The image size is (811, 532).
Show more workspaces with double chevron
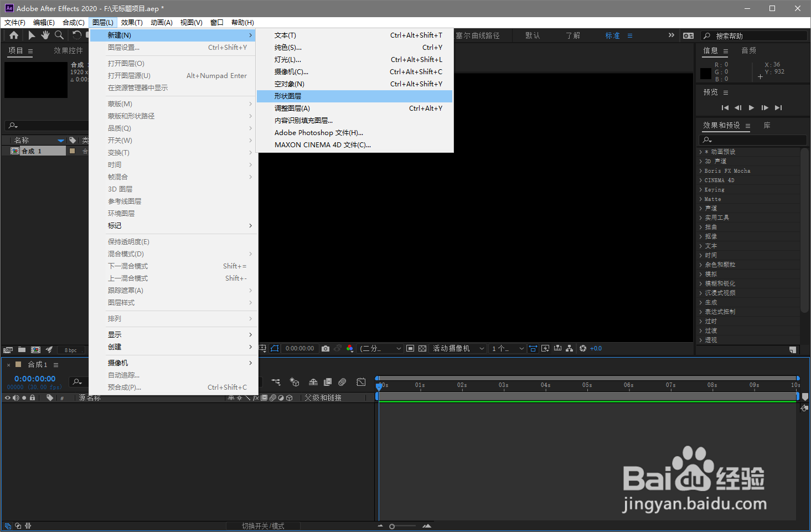click(671, 35)
